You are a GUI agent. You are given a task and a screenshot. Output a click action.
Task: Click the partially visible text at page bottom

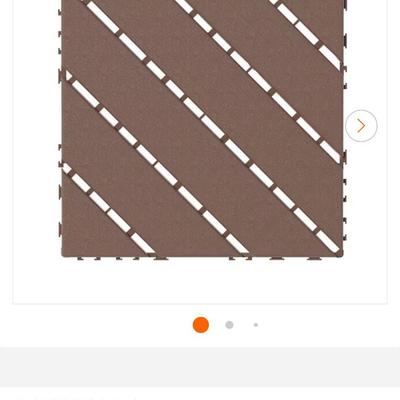[x=77, y=398]
